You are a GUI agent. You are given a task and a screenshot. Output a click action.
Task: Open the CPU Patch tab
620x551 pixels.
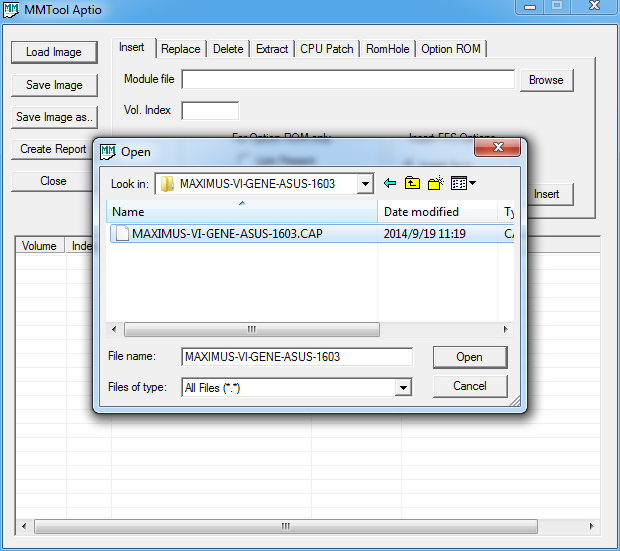pos(327,49)
